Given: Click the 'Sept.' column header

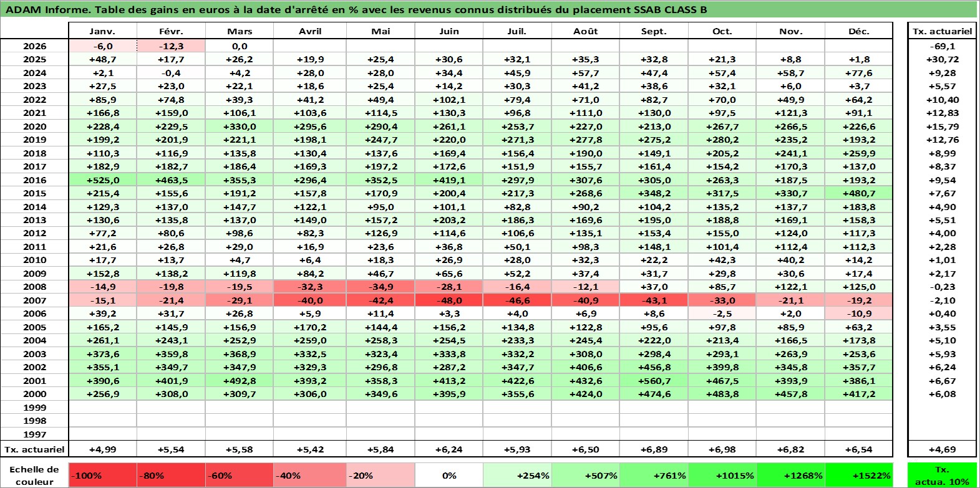Looking at the screenshot, I should tap(654, 31).
